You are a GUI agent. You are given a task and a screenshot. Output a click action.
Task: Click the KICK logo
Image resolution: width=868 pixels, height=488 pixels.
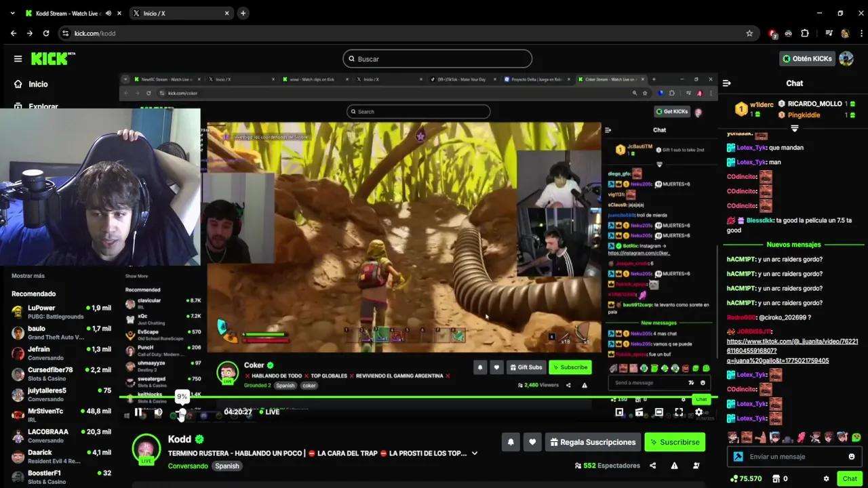52,58
